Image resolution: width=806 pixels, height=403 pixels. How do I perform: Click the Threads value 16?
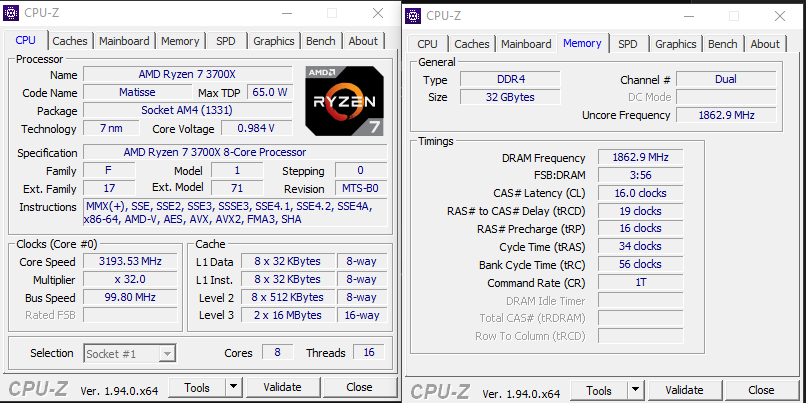click(x=369, y=353)
